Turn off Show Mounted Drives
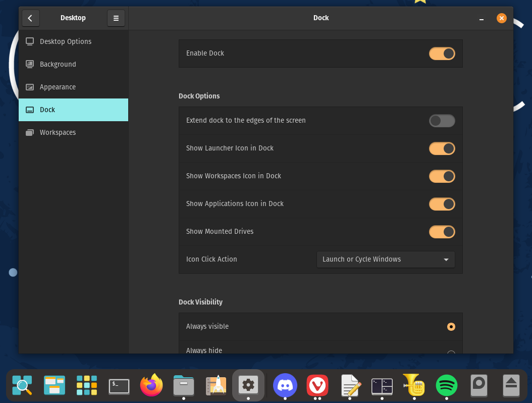 (x=442, y=231)
